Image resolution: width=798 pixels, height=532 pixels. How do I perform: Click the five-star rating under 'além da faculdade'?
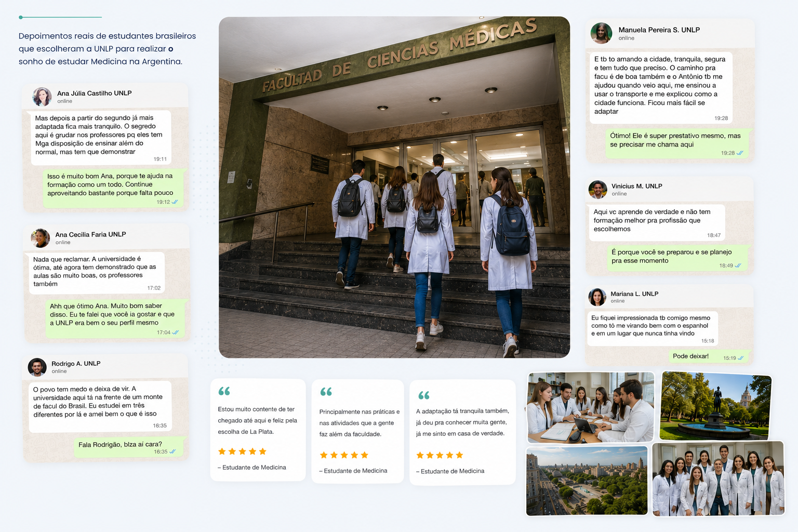click(x=344, y=455)
